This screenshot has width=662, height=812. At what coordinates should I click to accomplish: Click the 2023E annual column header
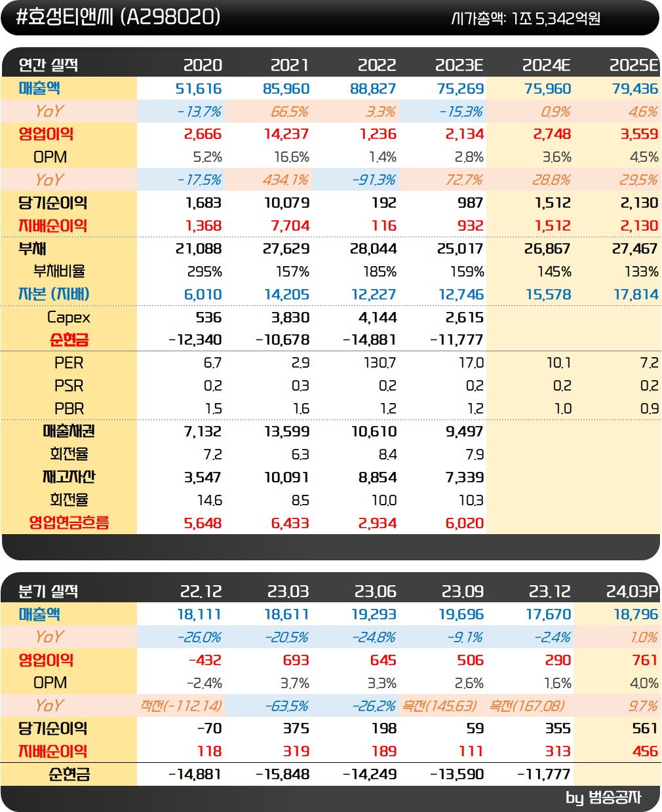pos(459,65)
